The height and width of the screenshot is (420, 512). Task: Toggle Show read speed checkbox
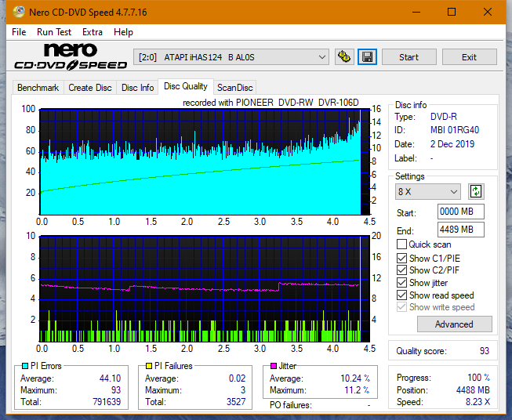(x=401, y=295)
